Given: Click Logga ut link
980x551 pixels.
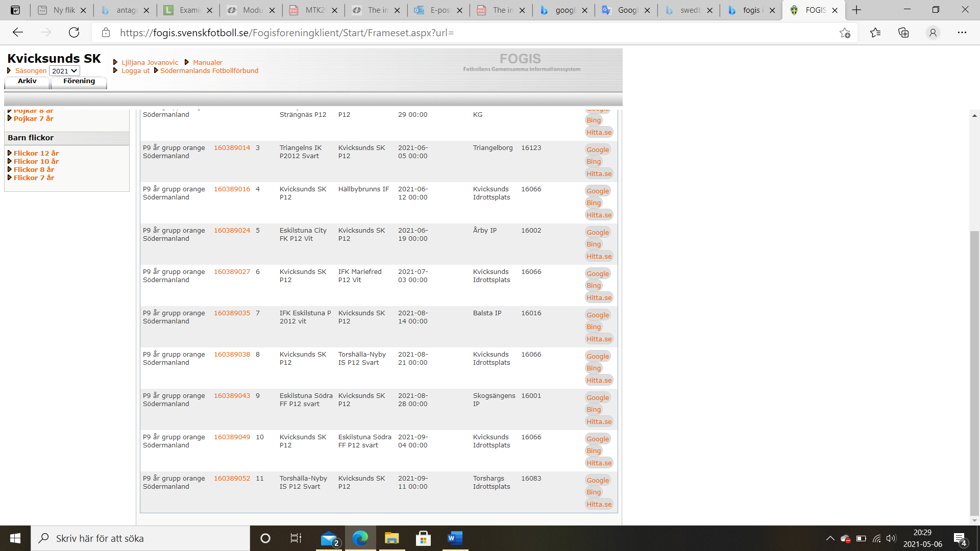Looking at the screenshot, I should click(x=135, y=71).
